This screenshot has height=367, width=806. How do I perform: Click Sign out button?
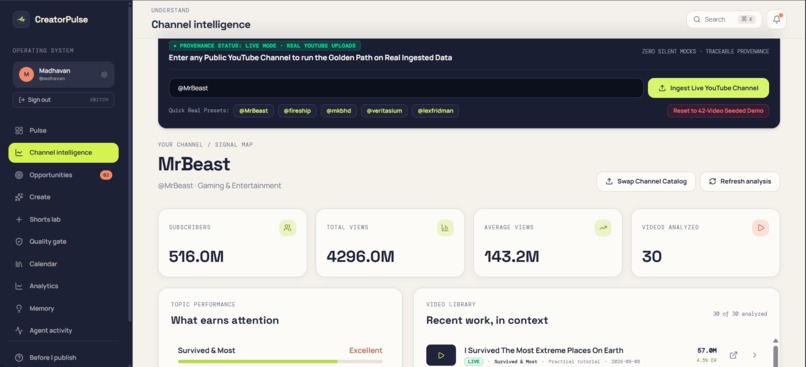tap(63, 100)
